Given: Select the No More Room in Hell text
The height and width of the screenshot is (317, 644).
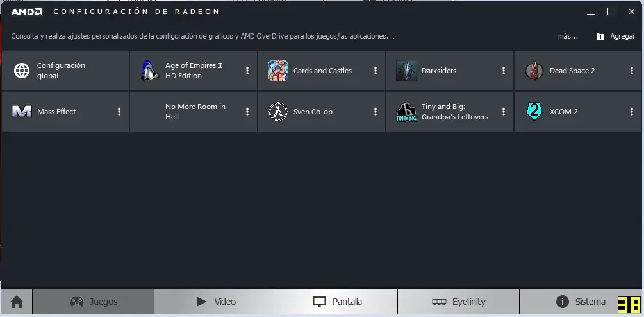Looking at the screenshot, I should click(195, 112).
